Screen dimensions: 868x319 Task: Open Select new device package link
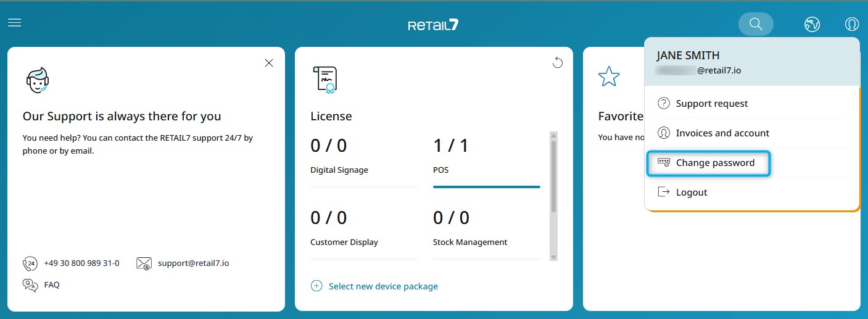point(383,286)
